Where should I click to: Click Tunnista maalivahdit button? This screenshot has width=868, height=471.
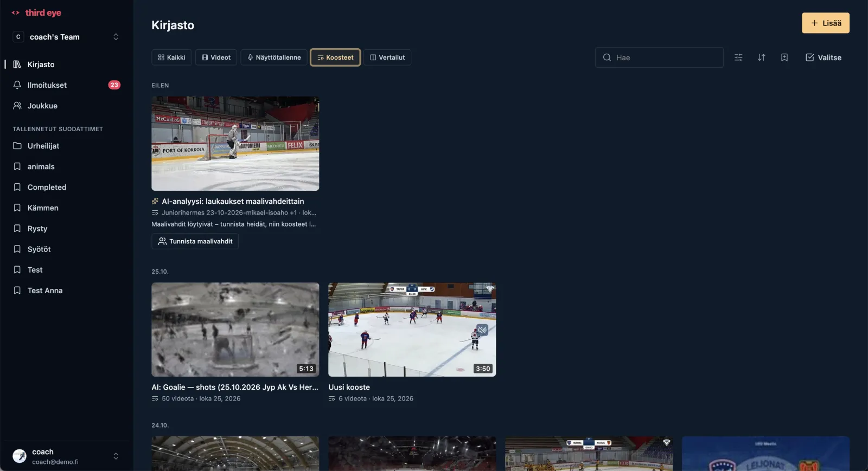[x=195, y=241]
